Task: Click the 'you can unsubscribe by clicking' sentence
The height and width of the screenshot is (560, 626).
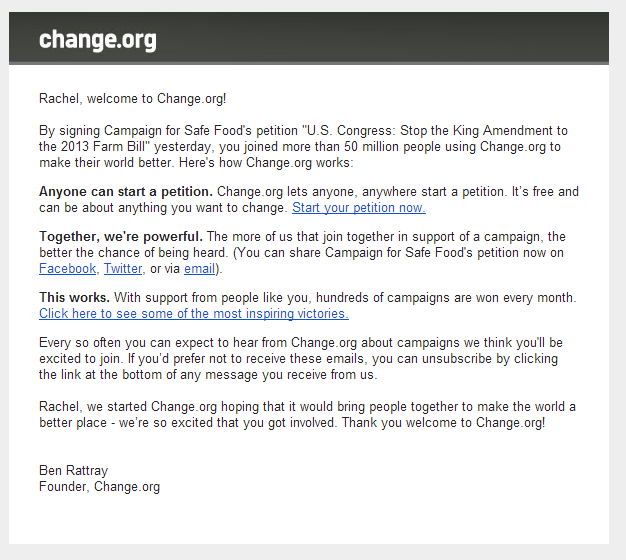Action: tap(465, 358)
